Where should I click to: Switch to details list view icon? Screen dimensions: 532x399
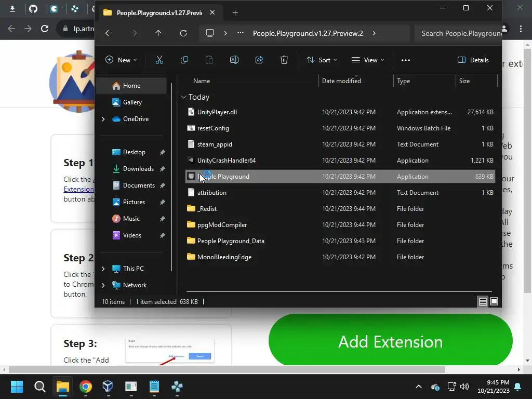(483, 301)
